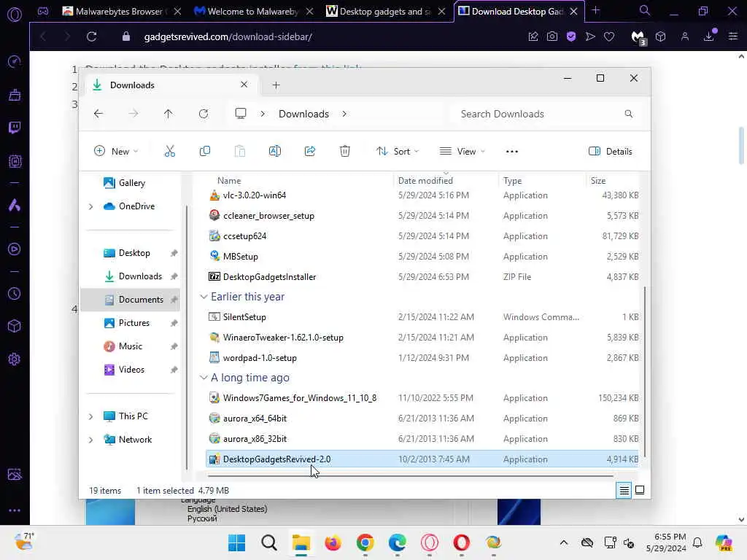Select vlc-3.0.20-win64 file
This screenshot has height=560, width=747.
(422, 195)
